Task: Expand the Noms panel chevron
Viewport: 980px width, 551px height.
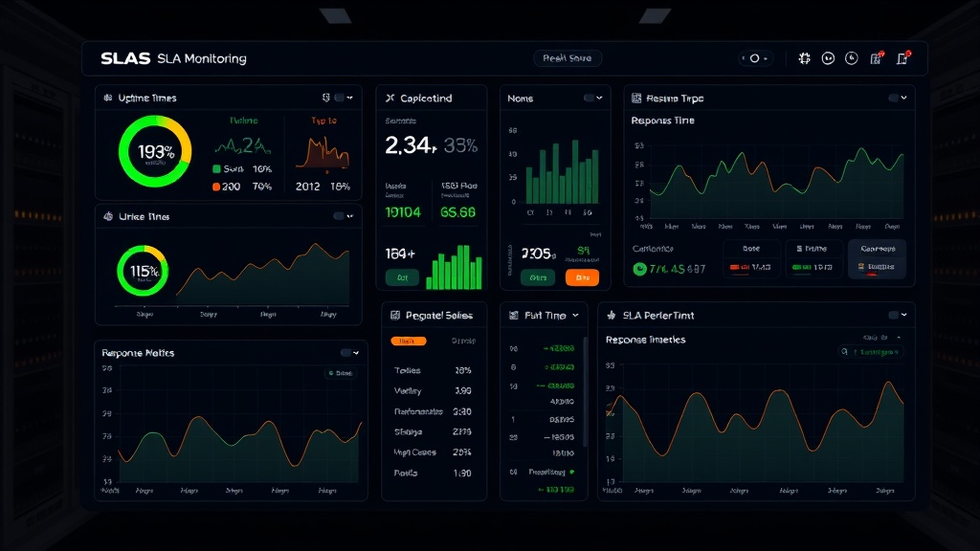Action: pos(599,99)
